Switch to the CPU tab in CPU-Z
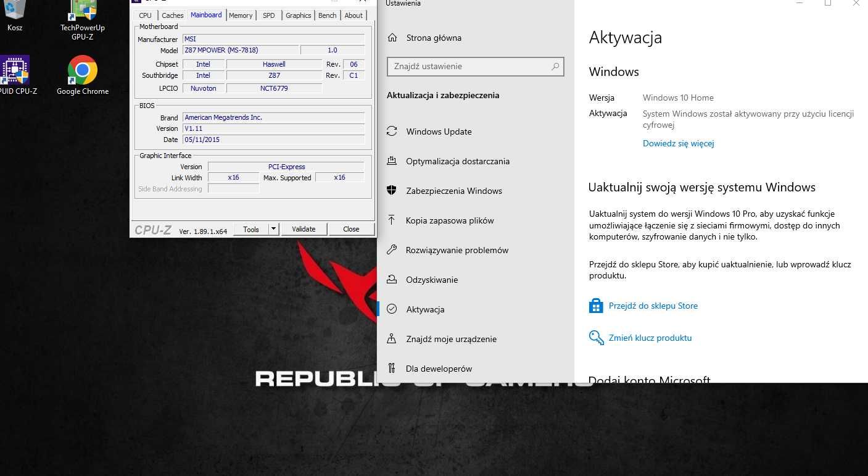This screenshot has height=476, width=868. point(145,15)
